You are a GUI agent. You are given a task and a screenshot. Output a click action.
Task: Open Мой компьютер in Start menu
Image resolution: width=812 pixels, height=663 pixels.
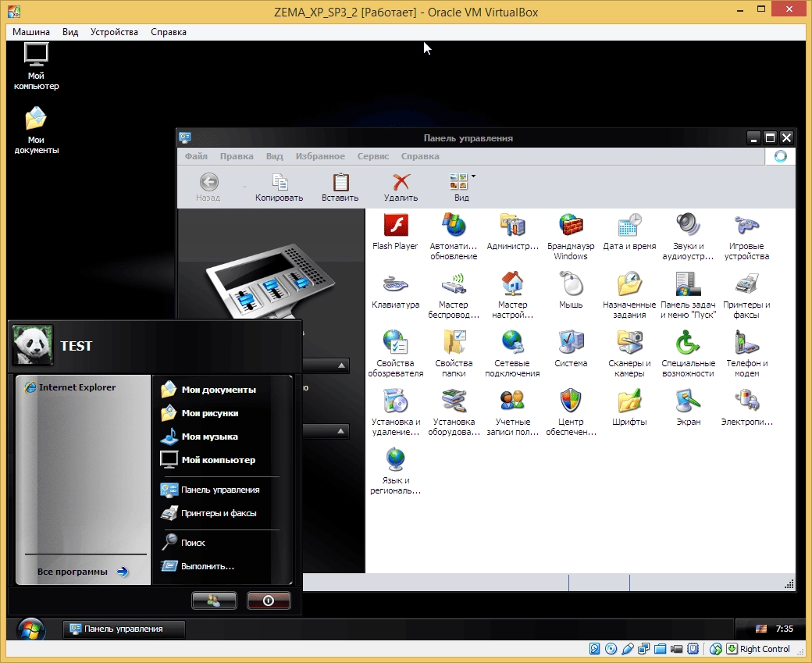pyautogui.click(x=208, y=459)
